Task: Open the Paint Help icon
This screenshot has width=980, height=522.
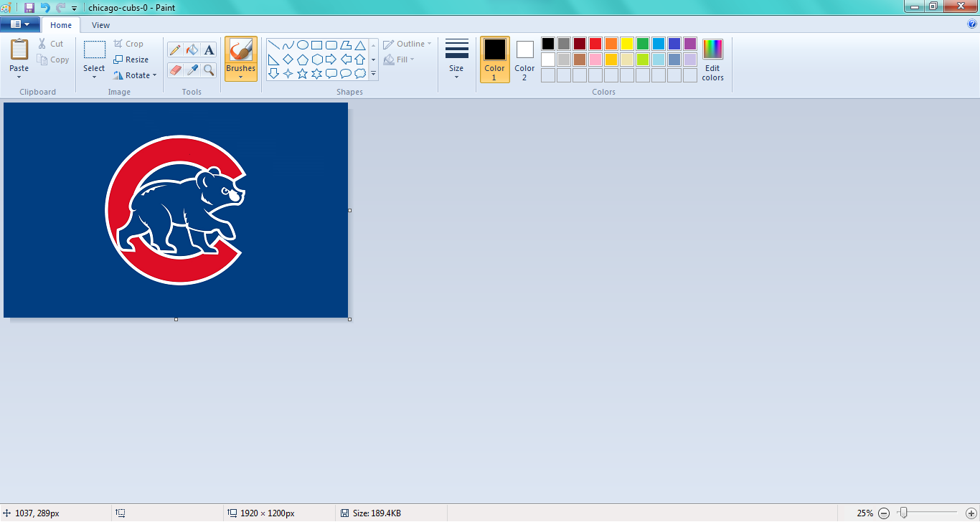Action: (972, 24)
